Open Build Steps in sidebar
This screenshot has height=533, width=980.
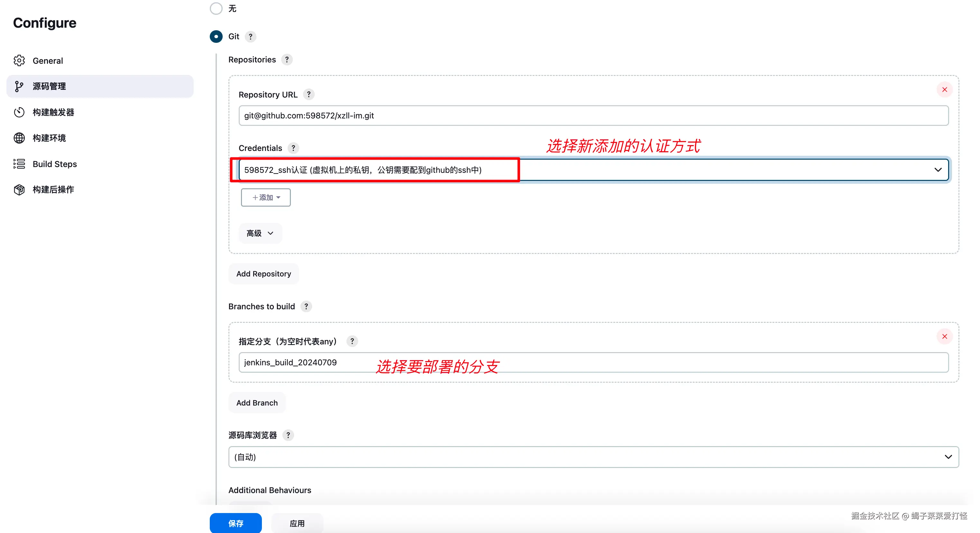tap(54, 164)
